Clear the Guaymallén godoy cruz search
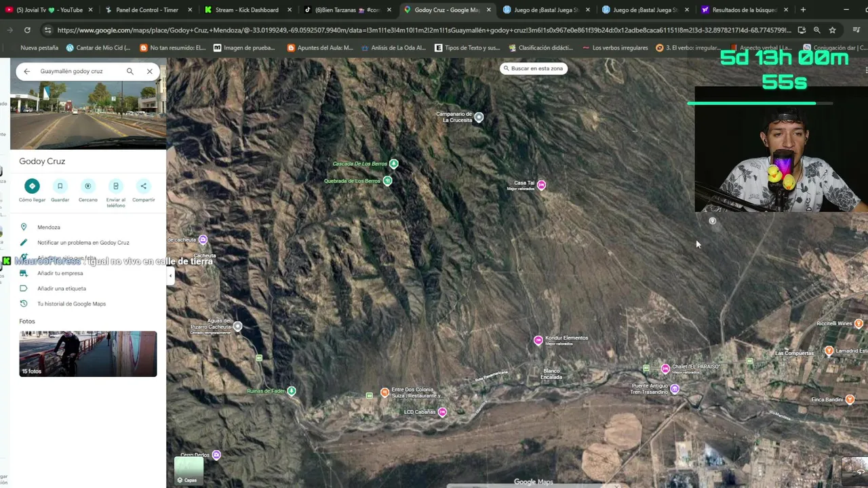Viewport: 868px width, 488px height. pyautogui.click(x=150, y=71)
